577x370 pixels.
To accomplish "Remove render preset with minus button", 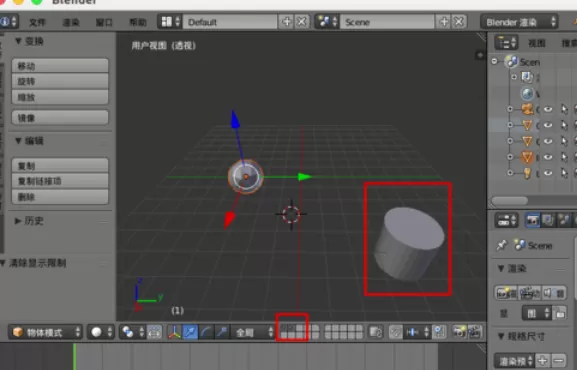I will [x=559, y=360].
